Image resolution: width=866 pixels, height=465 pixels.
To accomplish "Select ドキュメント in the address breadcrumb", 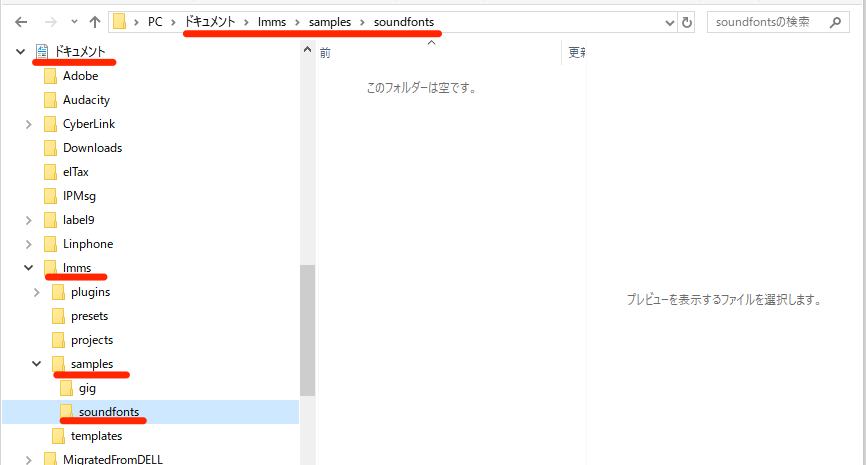I will (x=210, y=22).
